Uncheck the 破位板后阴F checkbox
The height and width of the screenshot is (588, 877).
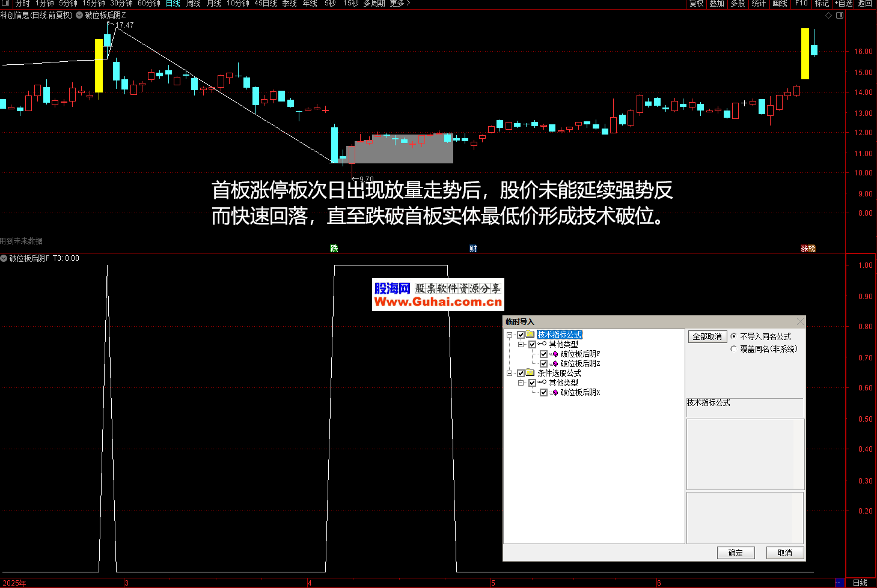pyautogui.click(x=543, y=354)
